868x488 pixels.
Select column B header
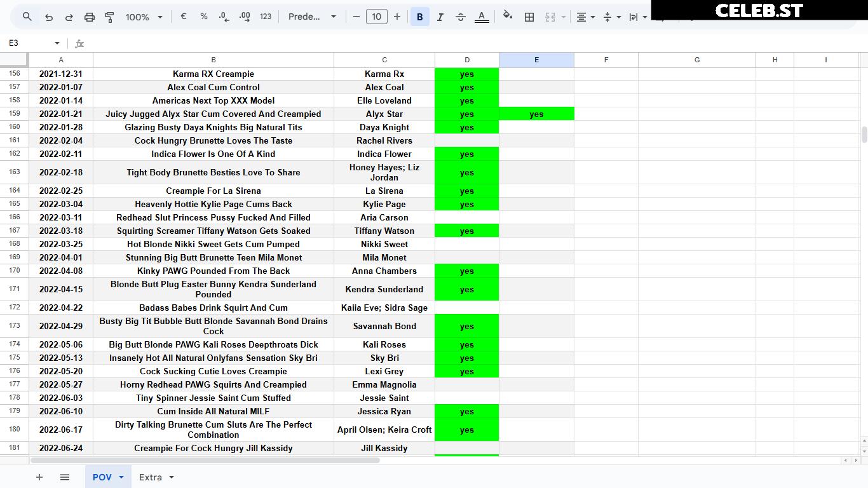[214, 60]
